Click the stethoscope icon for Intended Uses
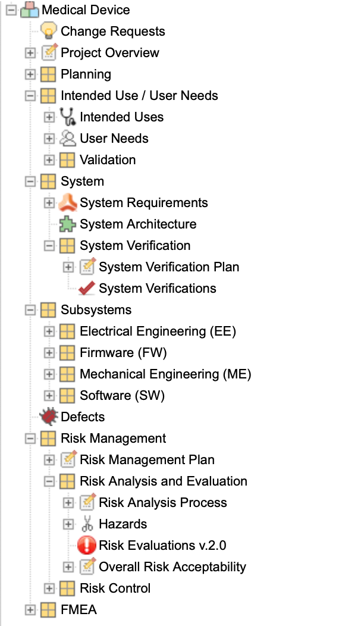Image resolution: width=364 pixels, height=626 pixels. [x=67, y=117]
